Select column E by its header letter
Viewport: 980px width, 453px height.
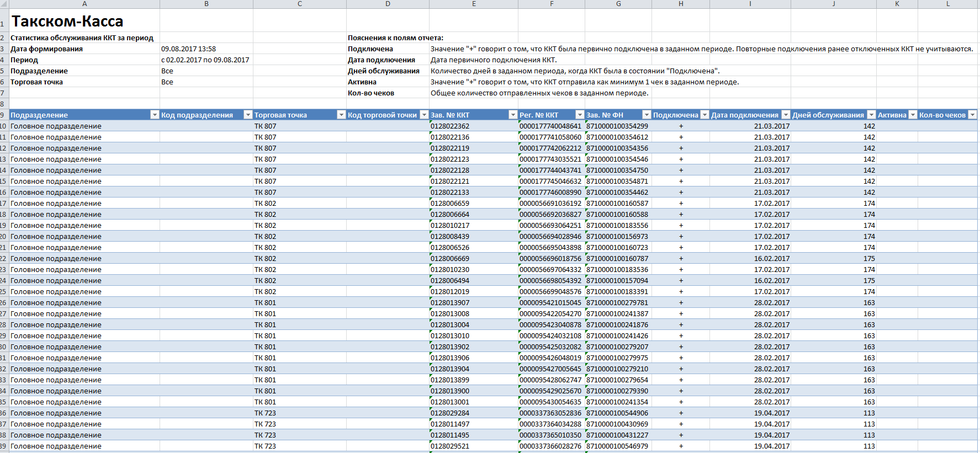point(474,4)
